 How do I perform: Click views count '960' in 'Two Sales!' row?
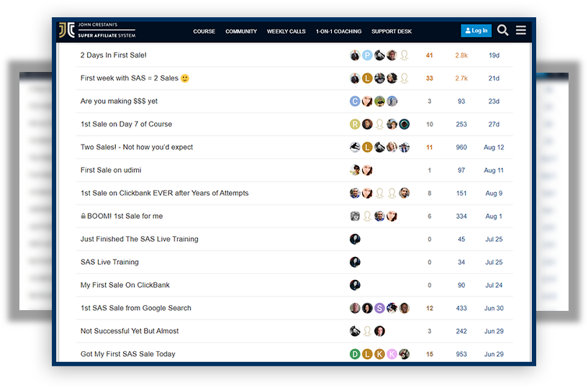pyautogui.click(x=461, y=148)
